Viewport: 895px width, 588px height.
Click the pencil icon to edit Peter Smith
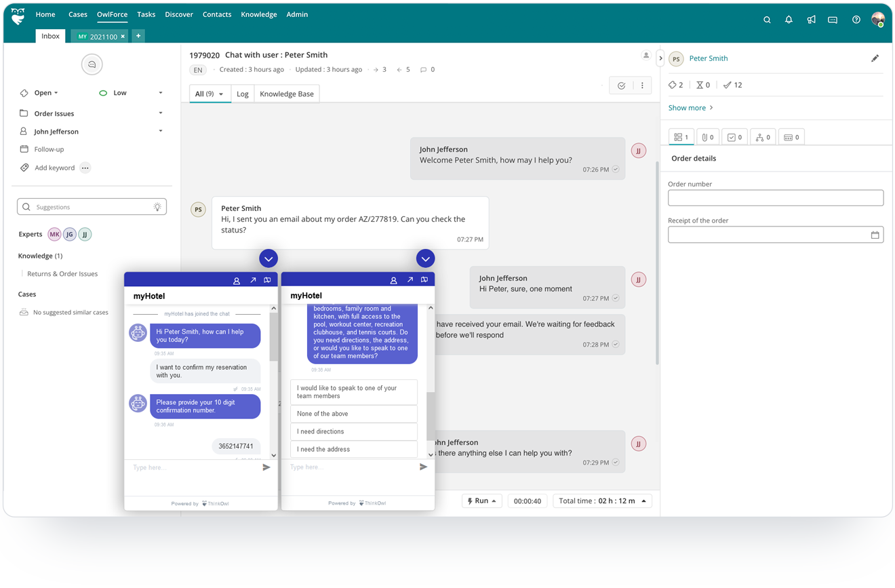coord(875,58)
